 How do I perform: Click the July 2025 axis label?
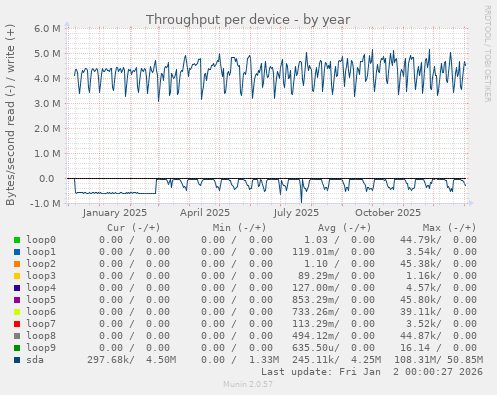click(x=296, y=213)
